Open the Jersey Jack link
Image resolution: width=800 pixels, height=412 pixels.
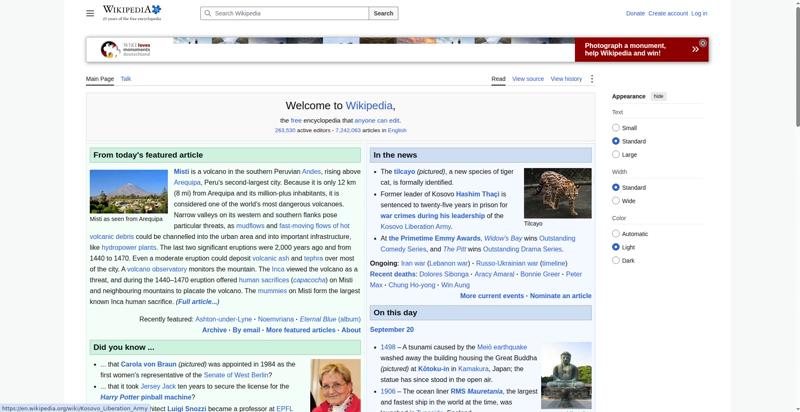click(x=158, y=386)
